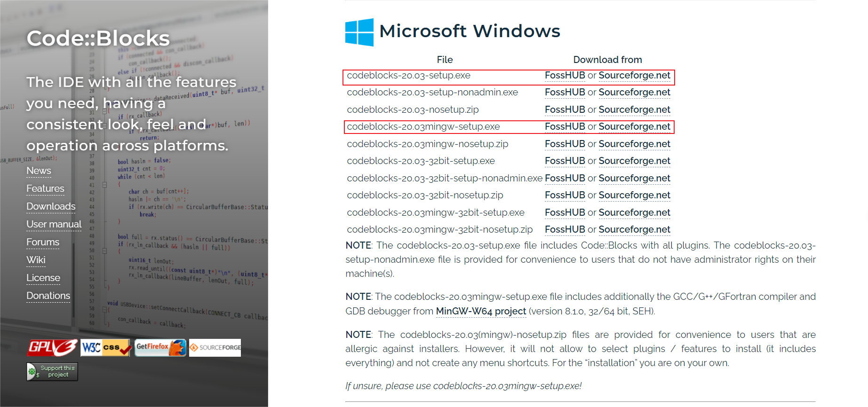Click the Get Firefox badge
This screenshot has width=868, height=407.
click(160, 348)
